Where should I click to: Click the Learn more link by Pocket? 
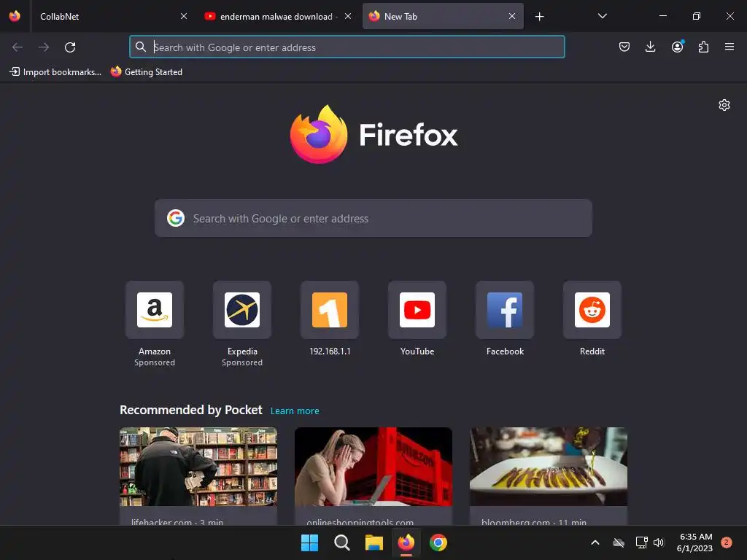(x=295, y=411)
